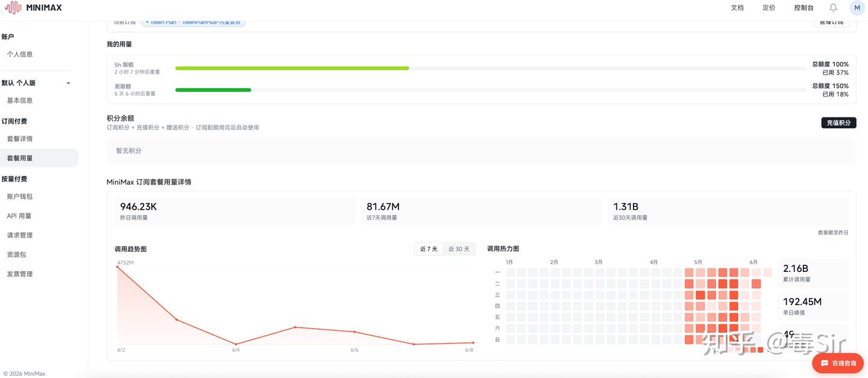The height and width of the screenshot is (378, 868).
Task: Click the 946.23K 昨日调用量 card
Action: [234, 211]
